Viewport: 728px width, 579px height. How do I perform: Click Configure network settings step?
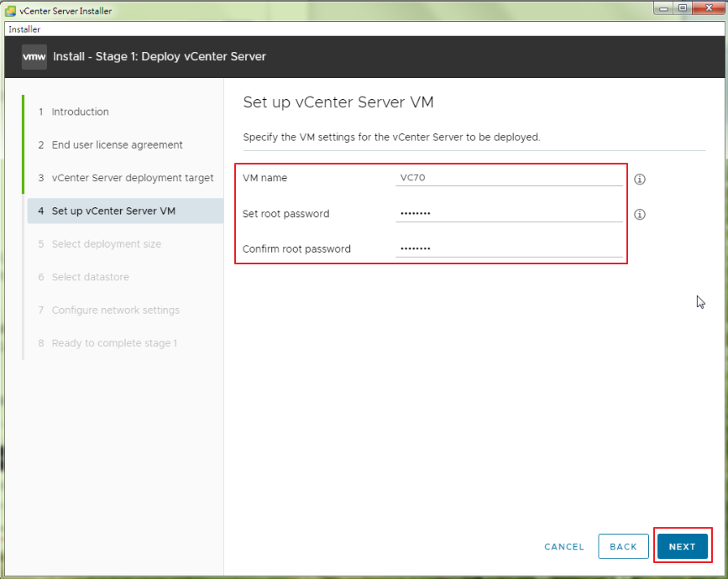click(109, 310)
